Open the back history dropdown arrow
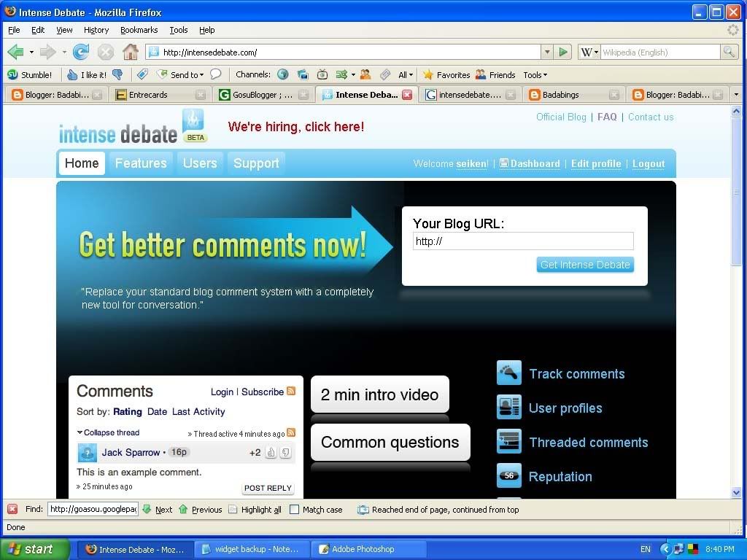747x560 pixels. [x=31, y=52]
